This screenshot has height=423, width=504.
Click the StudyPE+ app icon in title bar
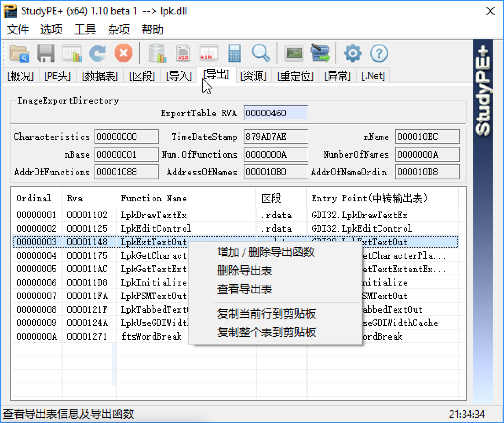(10, 11)
